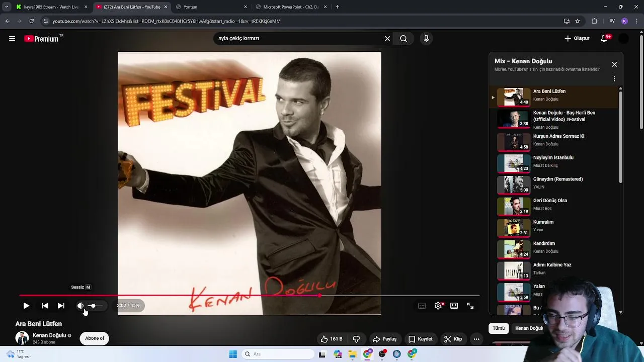Viewport: 644px width, 362px height.
Task: Open more actions three-dot menu under video
Action: click(x=476, y=339)
